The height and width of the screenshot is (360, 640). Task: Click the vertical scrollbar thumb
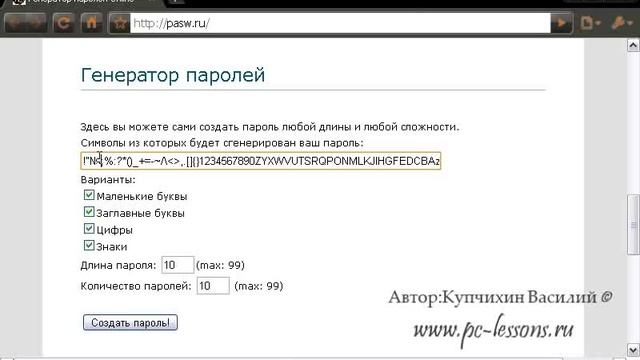[633, 224]
